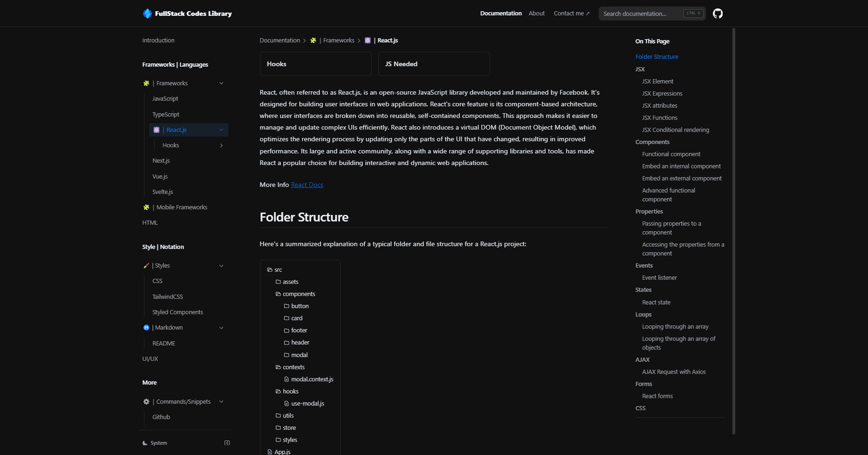Jump to Event listener section
This screenshot has height=455, width=868.
[x=659, y=278]
